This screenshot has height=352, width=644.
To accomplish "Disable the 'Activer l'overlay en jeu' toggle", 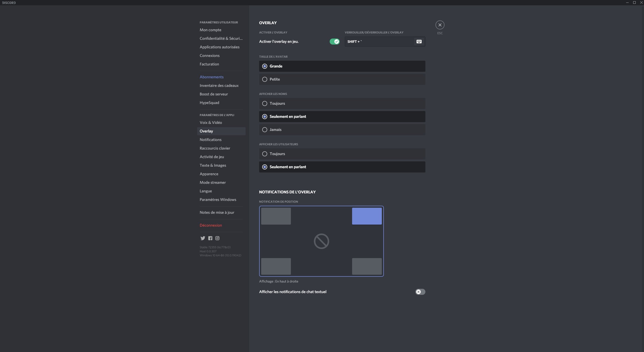I will [x=334, y=42].
